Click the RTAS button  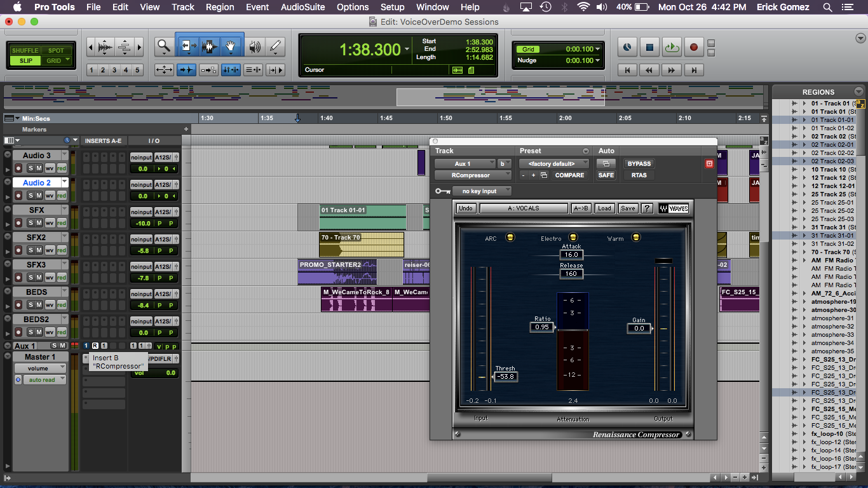(639, 175)
